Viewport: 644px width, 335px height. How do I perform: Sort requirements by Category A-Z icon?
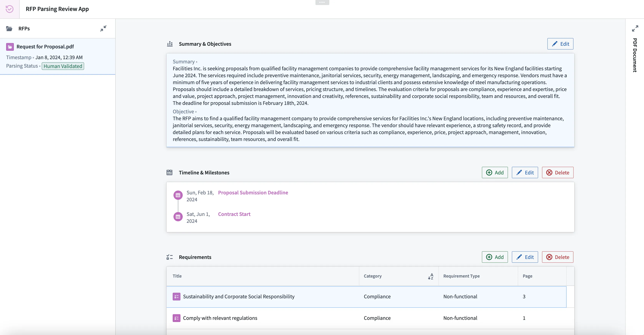(x=431, y=276)
